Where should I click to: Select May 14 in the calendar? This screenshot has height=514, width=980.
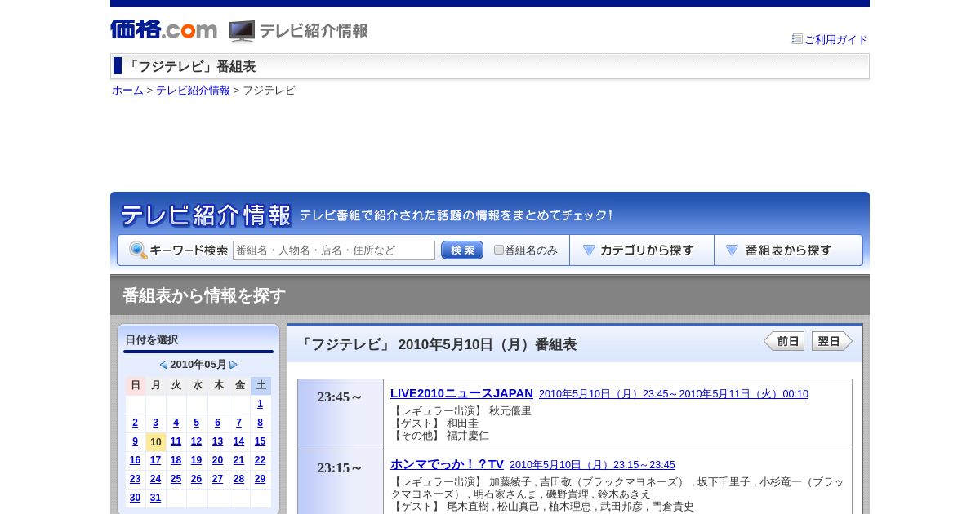click(x=238, y=441)
